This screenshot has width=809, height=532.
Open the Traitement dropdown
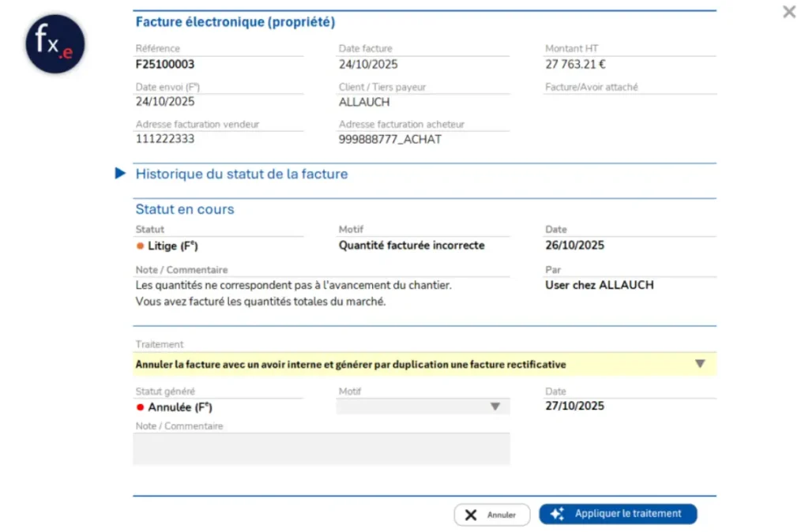(x=699, y=364)
